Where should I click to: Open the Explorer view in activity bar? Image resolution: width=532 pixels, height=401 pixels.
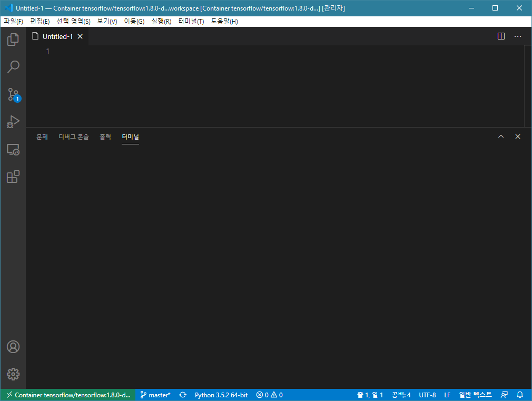[13, 40]
